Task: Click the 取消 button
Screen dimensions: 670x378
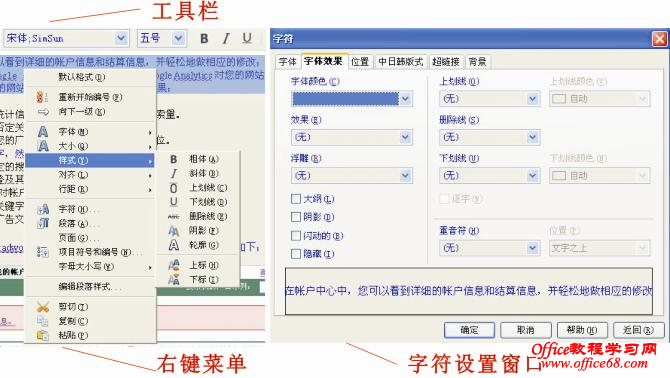Action: point(526,330)
